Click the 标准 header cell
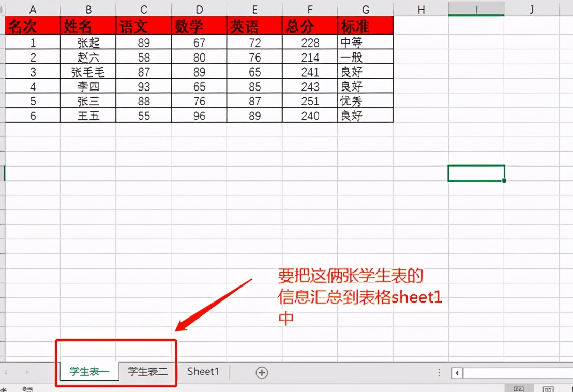 [x=366, y=25]
